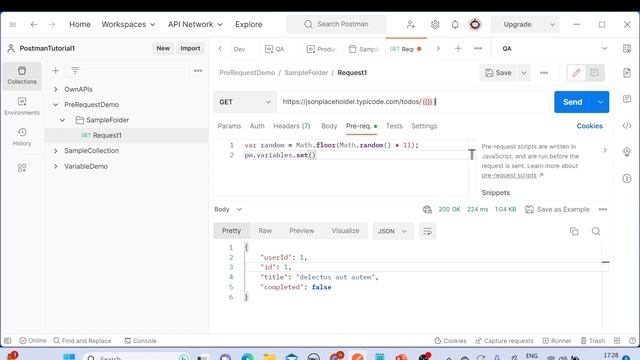
Task: Add a new request tab
Action: 458,49
